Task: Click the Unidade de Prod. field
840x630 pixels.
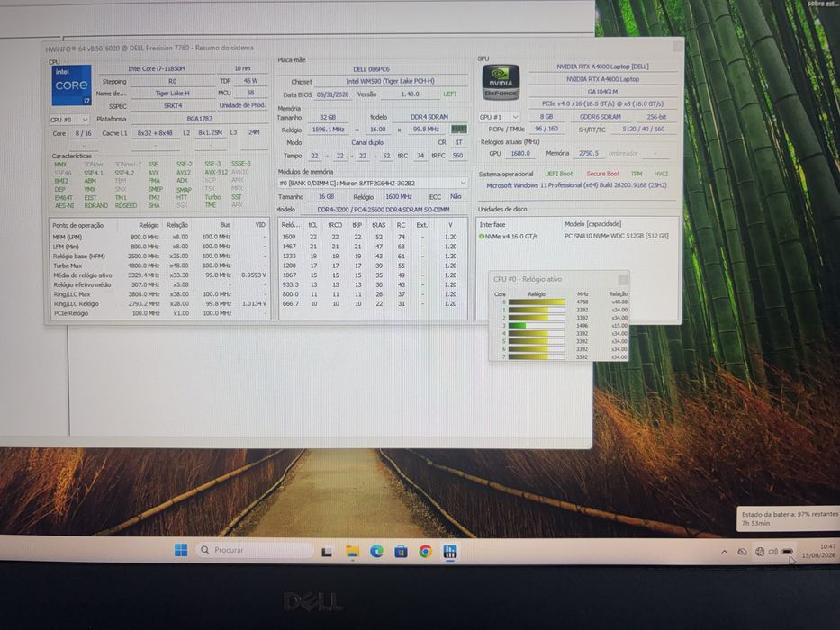Action: coord(242,105)
